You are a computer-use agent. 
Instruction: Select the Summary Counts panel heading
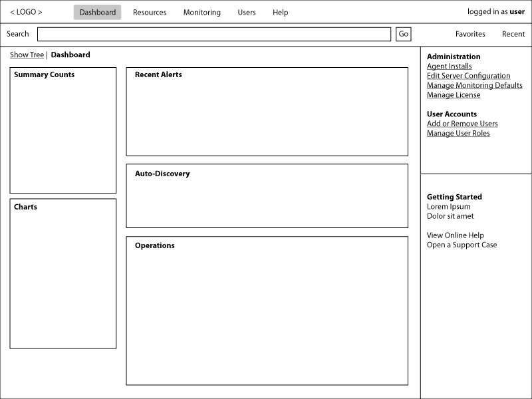click(x=44, y=74)
